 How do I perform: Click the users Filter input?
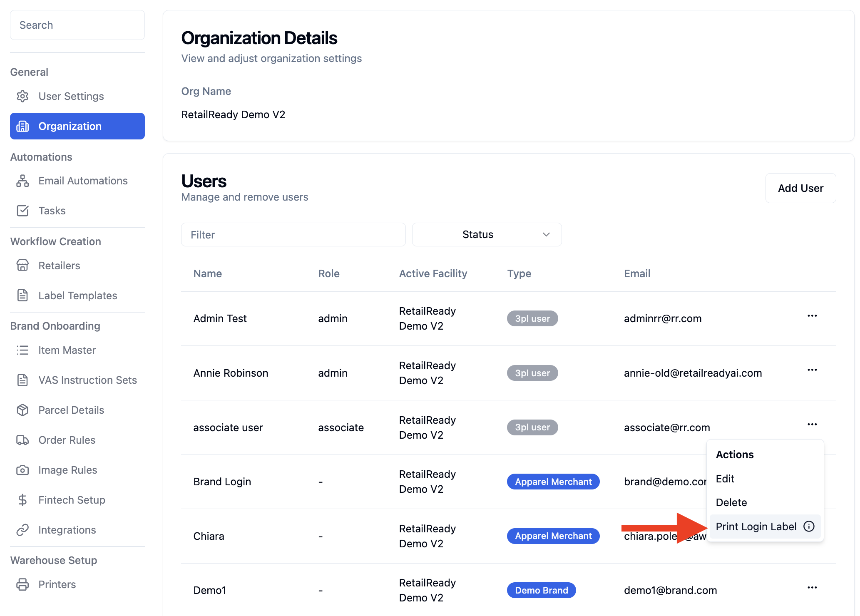tap(293, 234)
